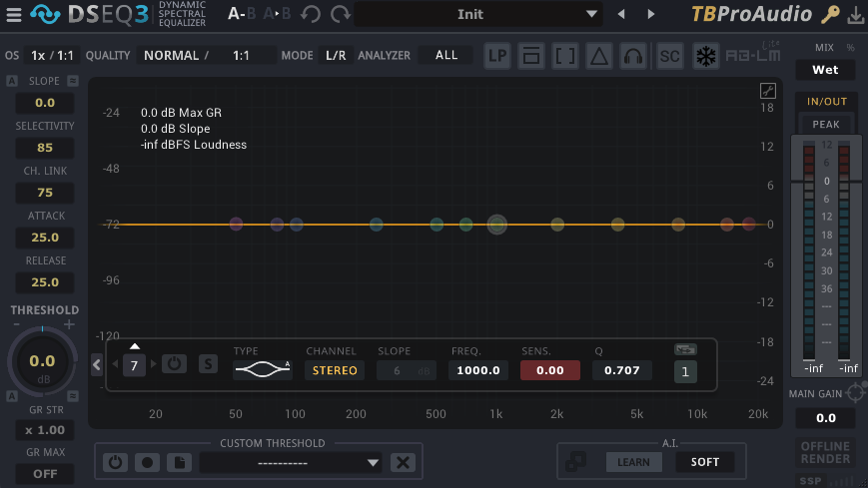The image size is (868, 488).
Task: Load the next preset
Action: coord(651,14)
